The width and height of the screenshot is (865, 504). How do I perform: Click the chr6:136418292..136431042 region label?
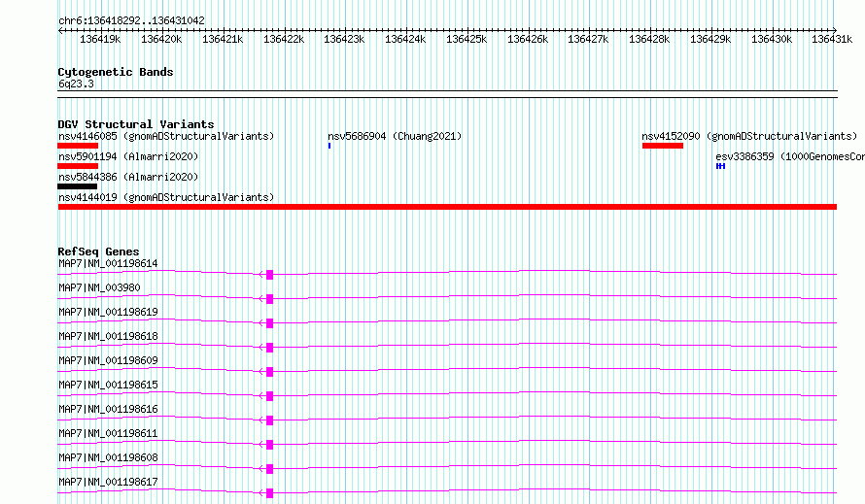(x=131, y=20)
